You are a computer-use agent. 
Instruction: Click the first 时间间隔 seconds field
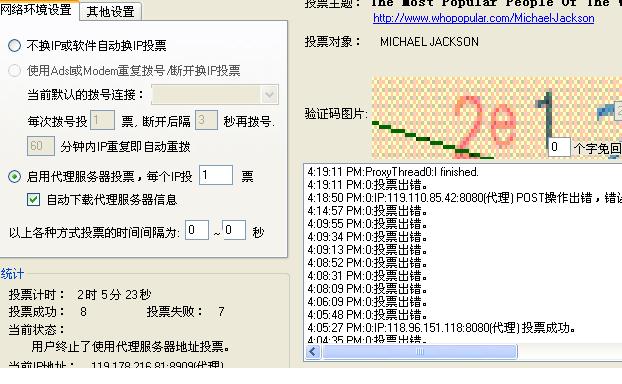(197, 230)
